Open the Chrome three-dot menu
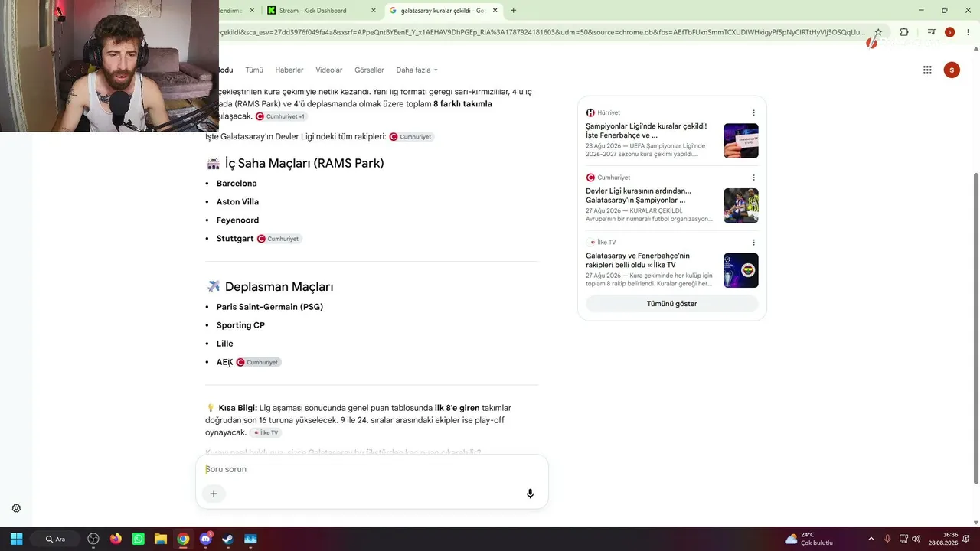This screenshot has height=551, width=980. [968, 32]
